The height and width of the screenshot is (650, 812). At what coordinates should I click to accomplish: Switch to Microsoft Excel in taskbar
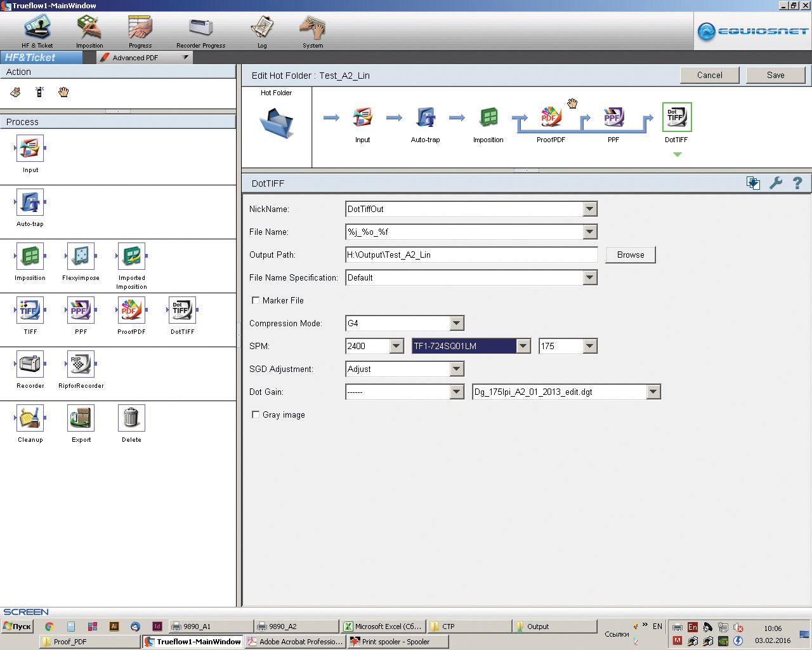click(383, 627)
